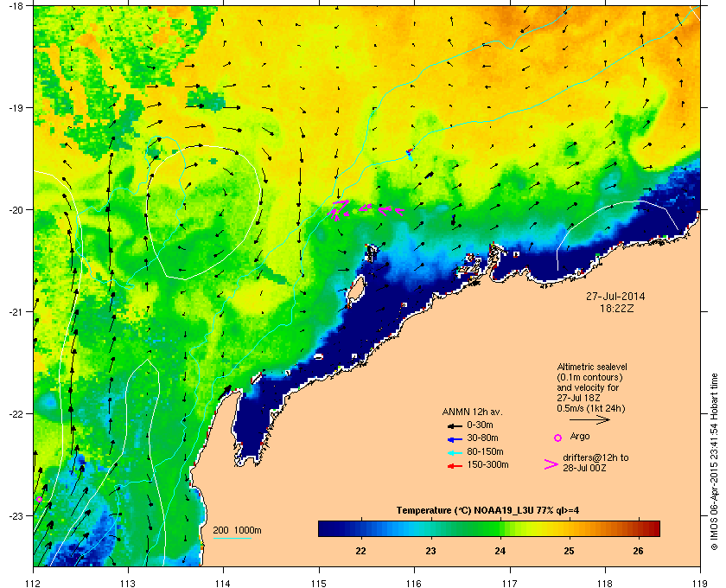
Task: Click the Argo legend label
Action: click(580, 436)
